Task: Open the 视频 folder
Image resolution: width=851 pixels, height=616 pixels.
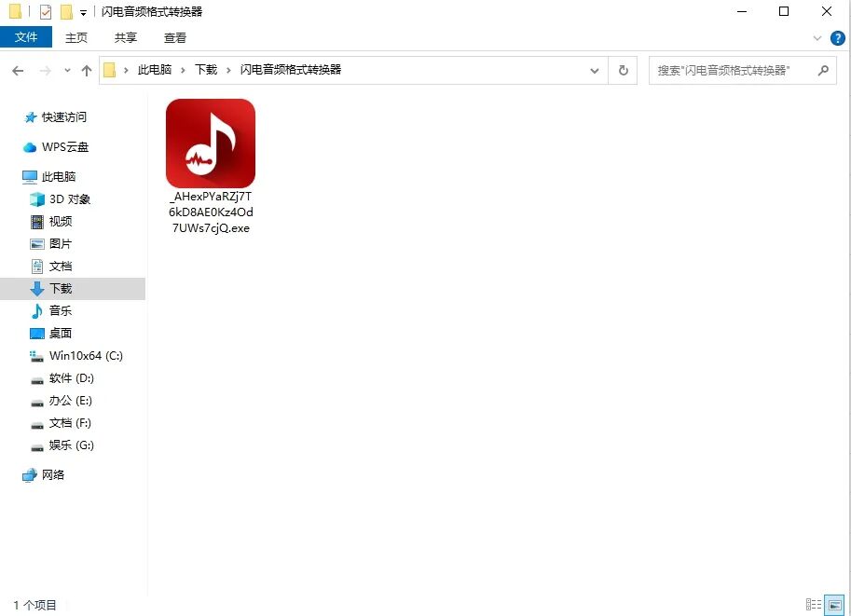Action: coord(61,222)
